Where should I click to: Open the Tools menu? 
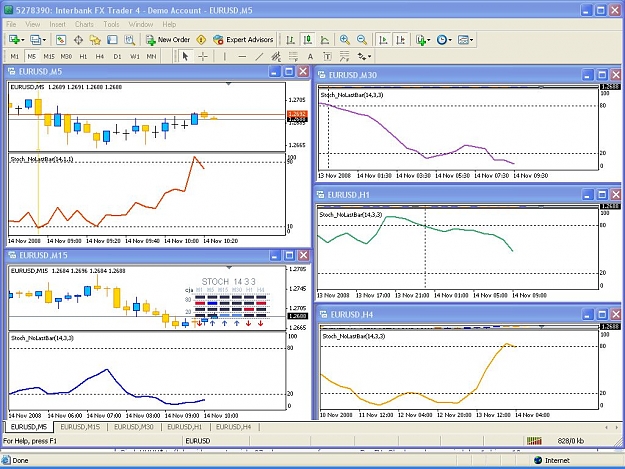click(111, 24)
